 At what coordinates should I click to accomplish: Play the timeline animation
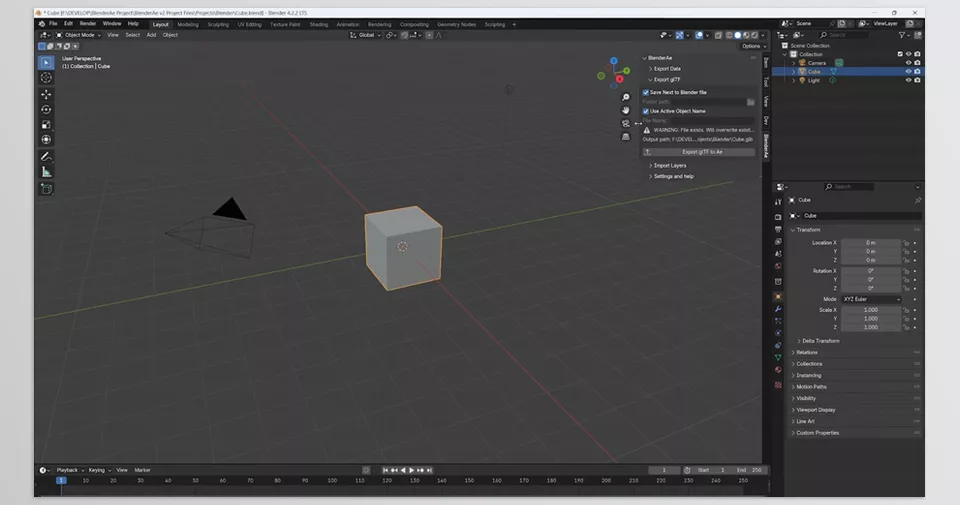pos(411,470)
